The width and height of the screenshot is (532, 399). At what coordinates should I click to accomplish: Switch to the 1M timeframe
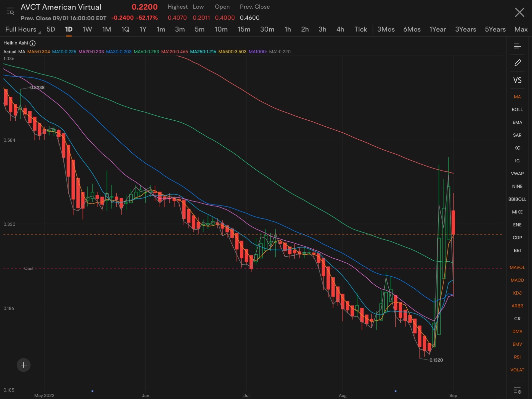[107, 29]
